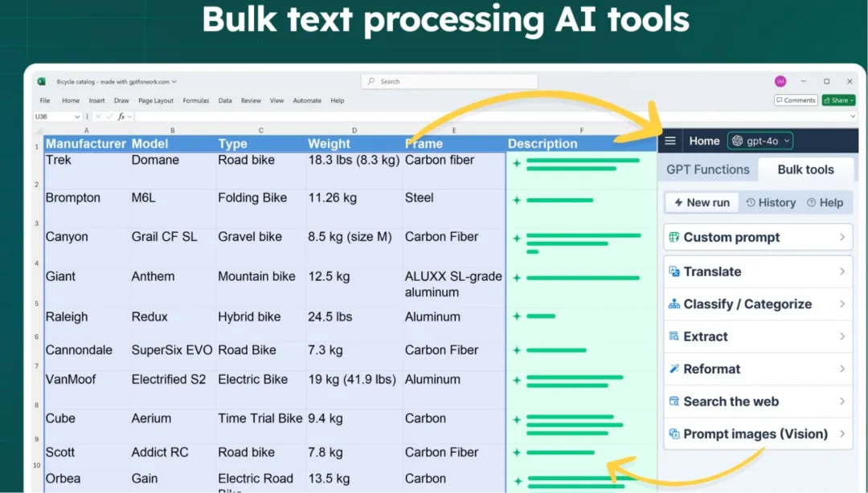Click the cancel X in formula bar
The height and width of the screenshot is (493, 868).
point(97,116)
